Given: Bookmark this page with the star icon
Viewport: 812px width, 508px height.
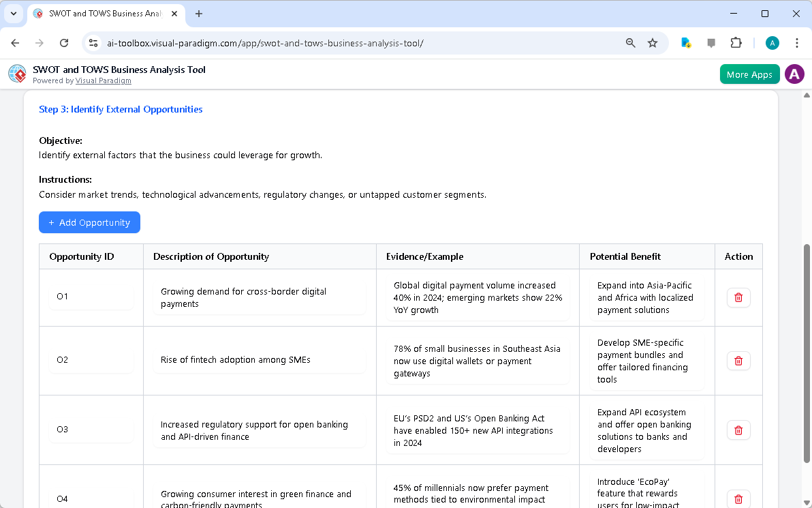Looking at the screenshot, I should click(x=653, y=42).
